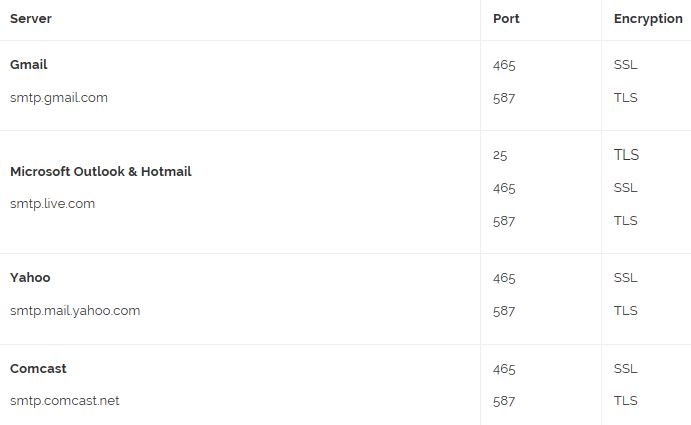Click Outlook port 465 value
Viewport: 691px width, 425px height.
504,188
